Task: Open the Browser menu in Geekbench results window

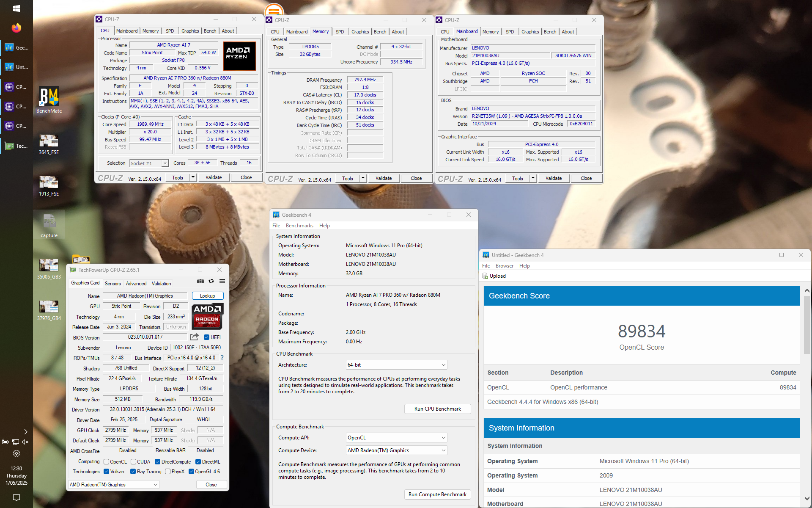Action: point(505,266)
